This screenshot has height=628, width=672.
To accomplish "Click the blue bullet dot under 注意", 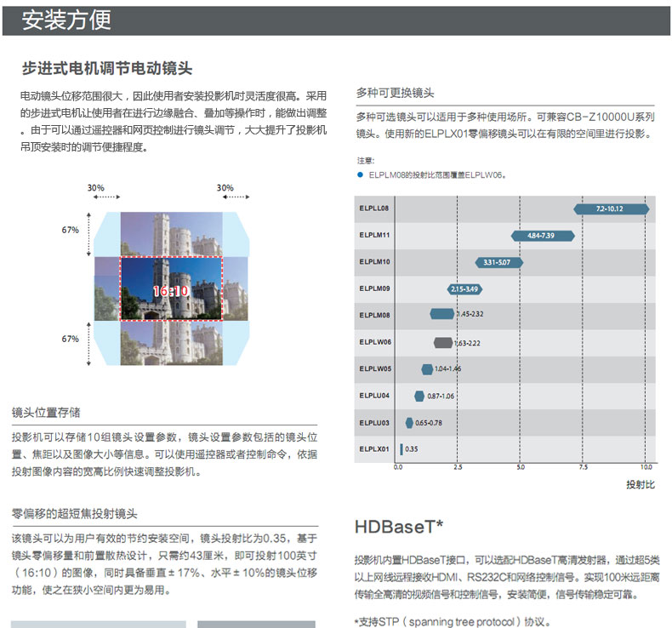I will (361, 174).
